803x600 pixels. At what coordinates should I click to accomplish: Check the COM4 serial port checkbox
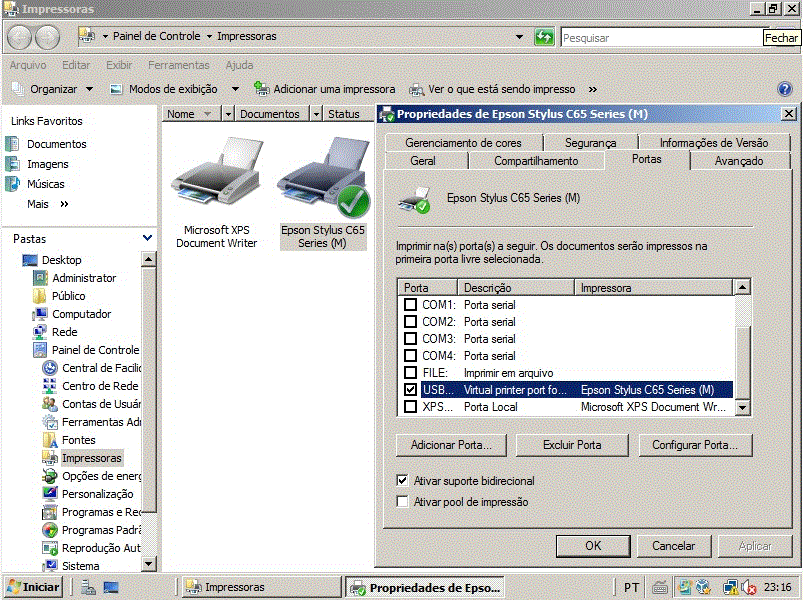410,355
